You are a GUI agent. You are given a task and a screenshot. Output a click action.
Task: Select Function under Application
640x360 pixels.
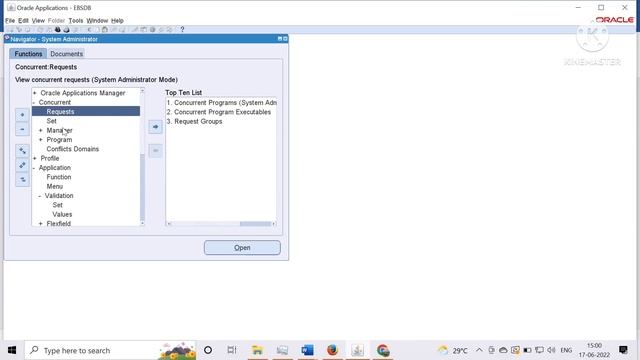pos(59,177)
